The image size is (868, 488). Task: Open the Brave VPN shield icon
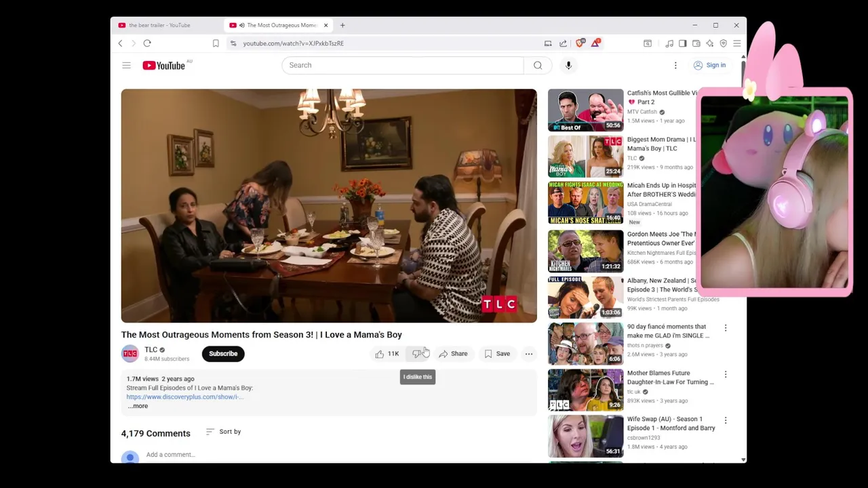(x=724, y=43)
